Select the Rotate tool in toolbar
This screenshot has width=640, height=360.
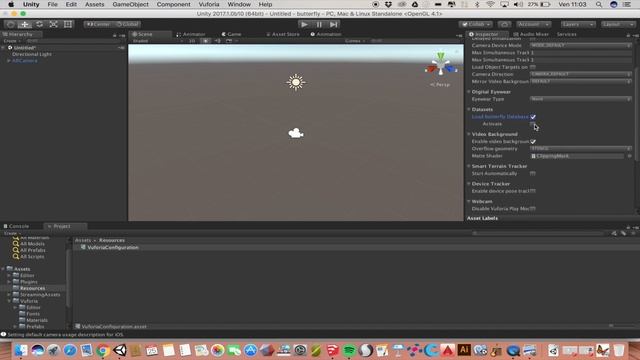[39, 24]
